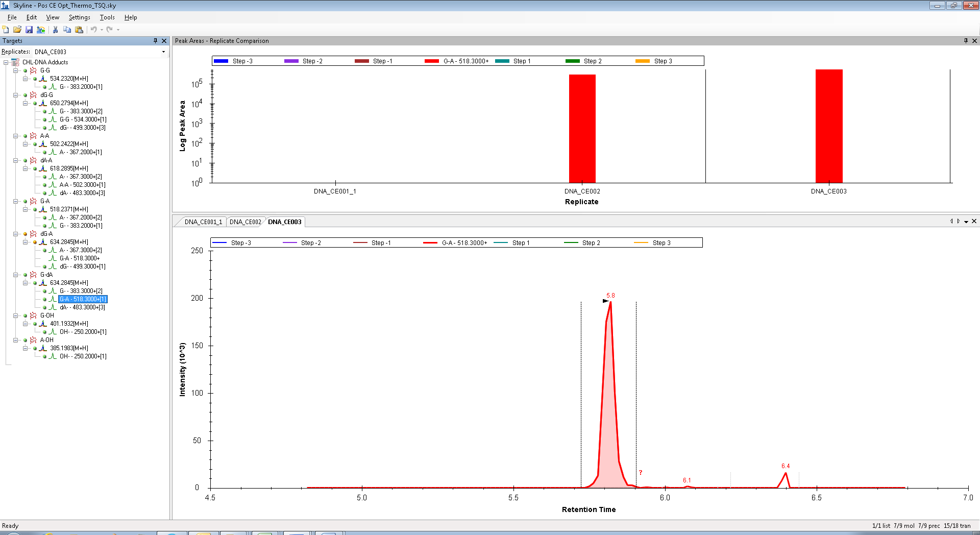Open the Settings menu
This screenshot has width=980, height=535.
pyautogui.click(x=79, y=17)
